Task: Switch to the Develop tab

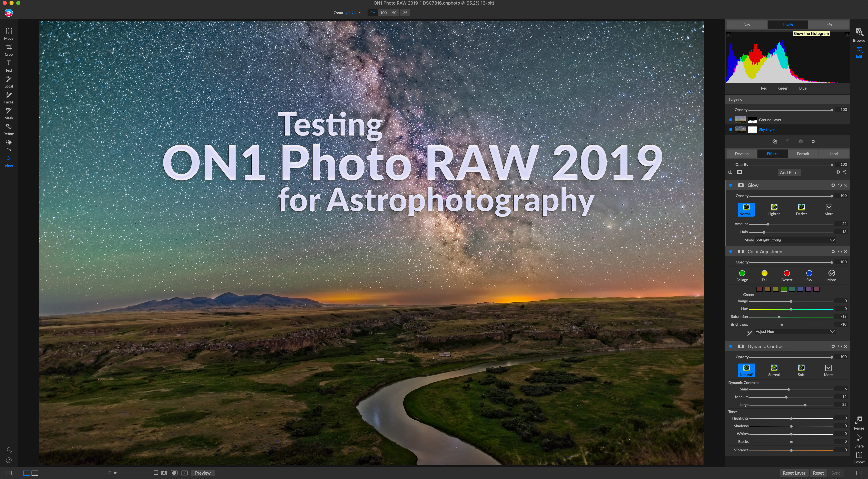Action: (x=741, y=154)
